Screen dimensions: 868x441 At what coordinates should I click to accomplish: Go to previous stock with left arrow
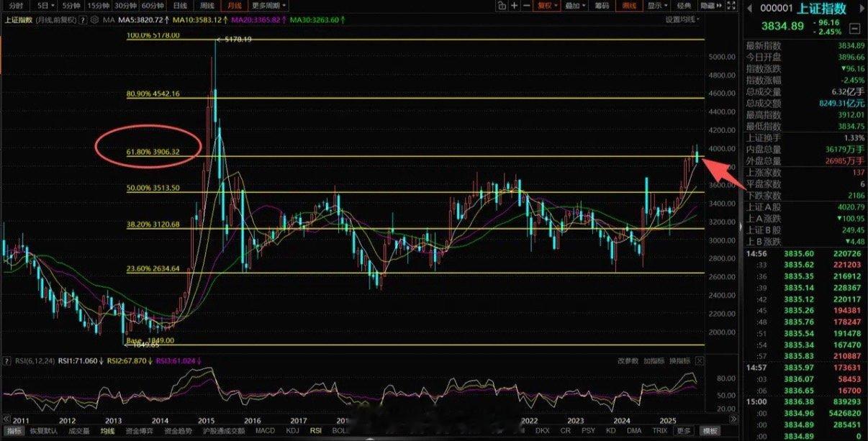tap(749, 9)
